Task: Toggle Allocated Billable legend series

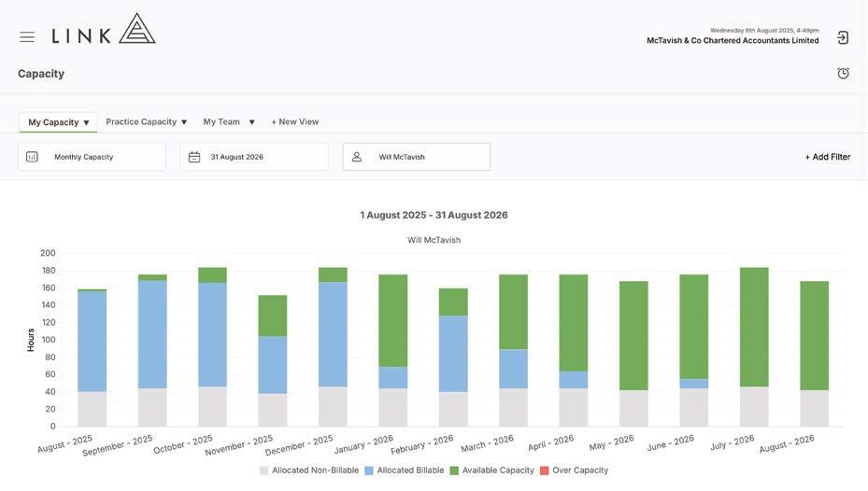Action: (x=405, y=470)
